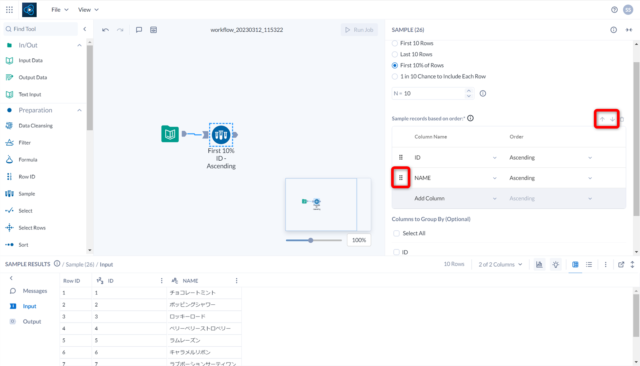Collapse the Preparation tool category
Viewport: 640px width, 366px height.
coord(79,110)
